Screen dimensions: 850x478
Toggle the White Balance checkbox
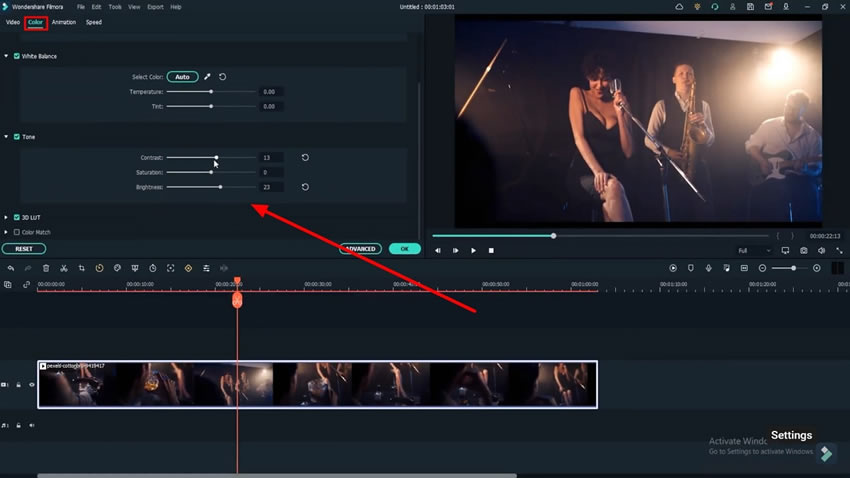[x=17, y=56]
